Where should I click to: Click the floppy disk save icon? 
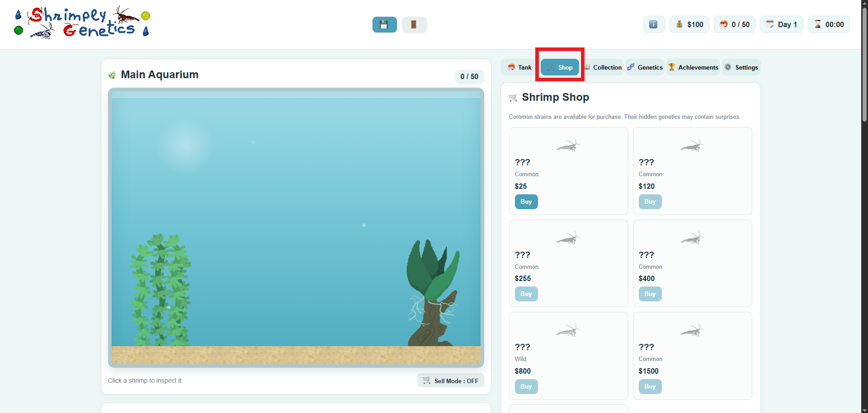tap(384, 24)
